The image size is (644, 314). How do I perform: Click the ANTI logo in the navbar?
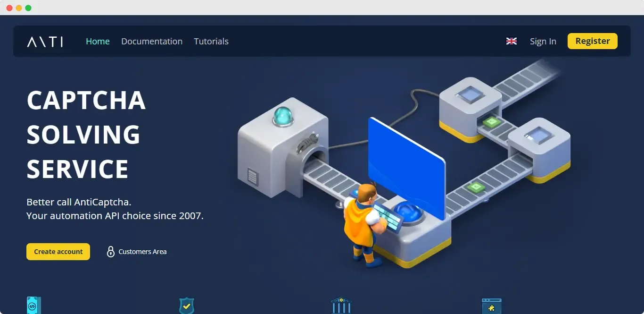point(45,42)
